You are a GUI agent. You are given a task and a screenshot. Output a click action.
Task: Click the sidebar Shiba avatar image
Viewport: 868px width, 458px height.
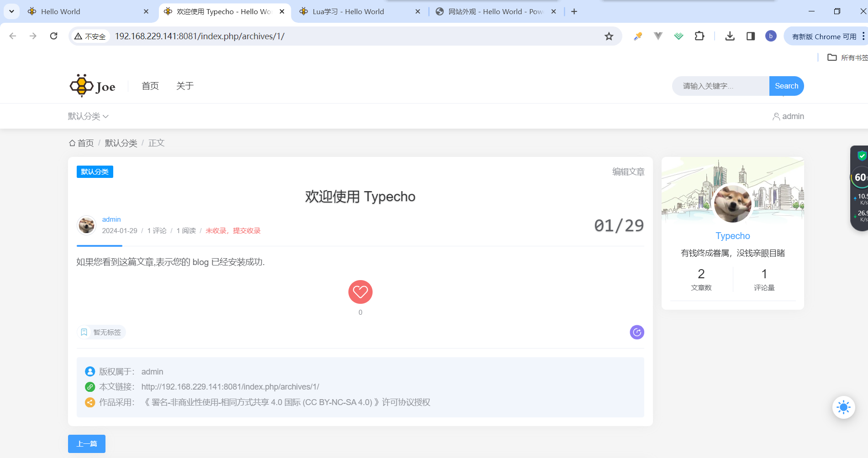point(732,203)
